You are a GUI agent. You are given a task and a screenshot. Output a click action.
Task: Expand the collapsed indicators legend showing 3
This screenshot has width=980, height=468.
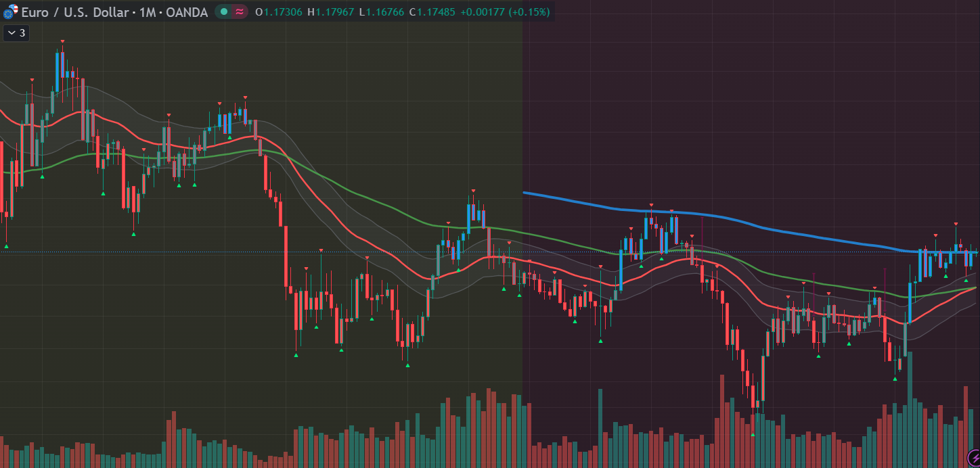[16, 32]
